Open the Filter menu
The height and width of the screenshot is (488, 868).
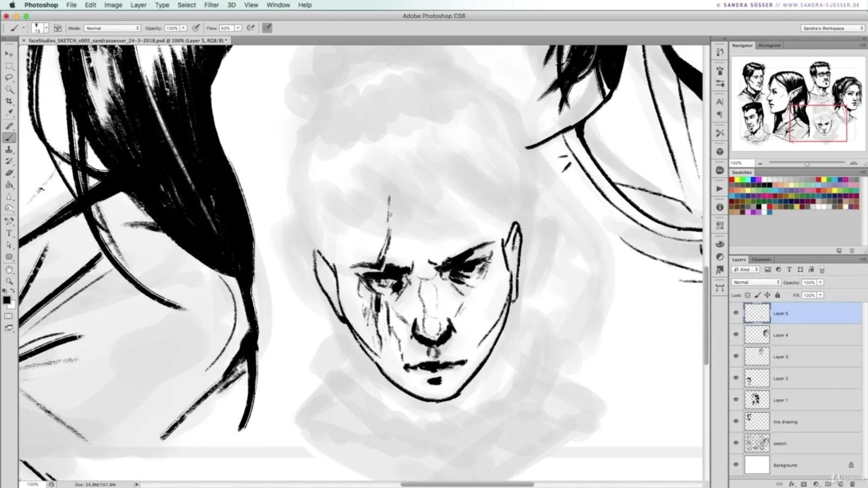(x=211, y=5)
